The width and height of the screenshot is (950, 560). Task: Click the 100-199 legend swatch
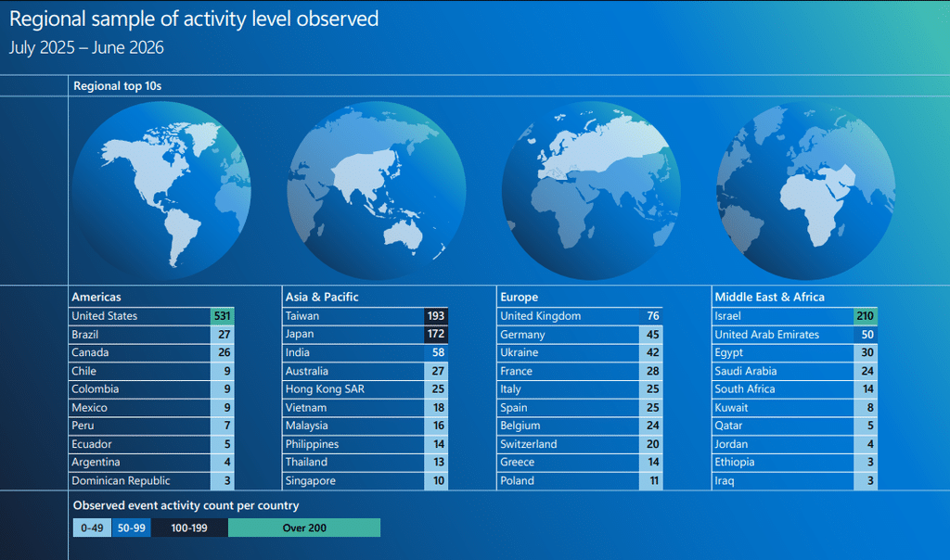tap(189, 528)
